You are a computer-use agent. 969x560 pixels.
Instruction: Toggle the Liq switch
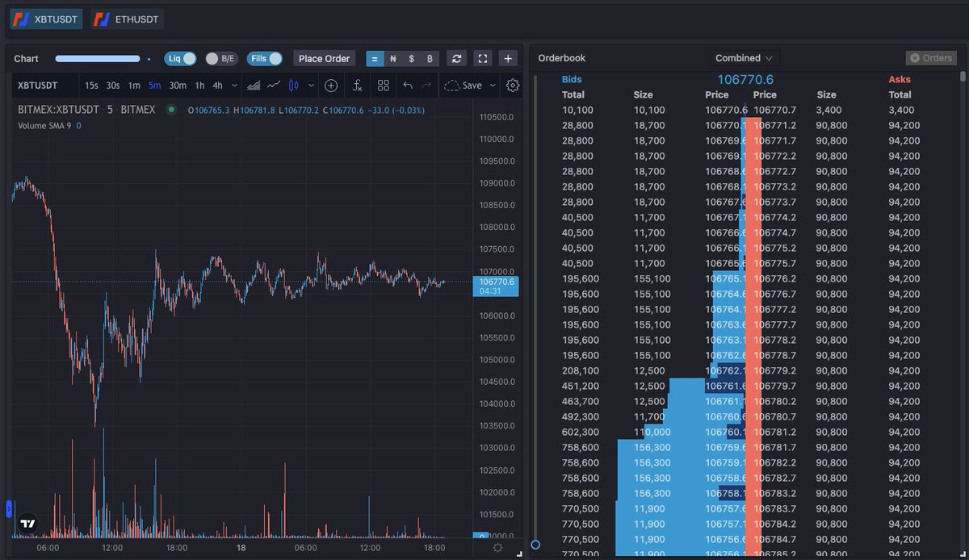point(180,59)
